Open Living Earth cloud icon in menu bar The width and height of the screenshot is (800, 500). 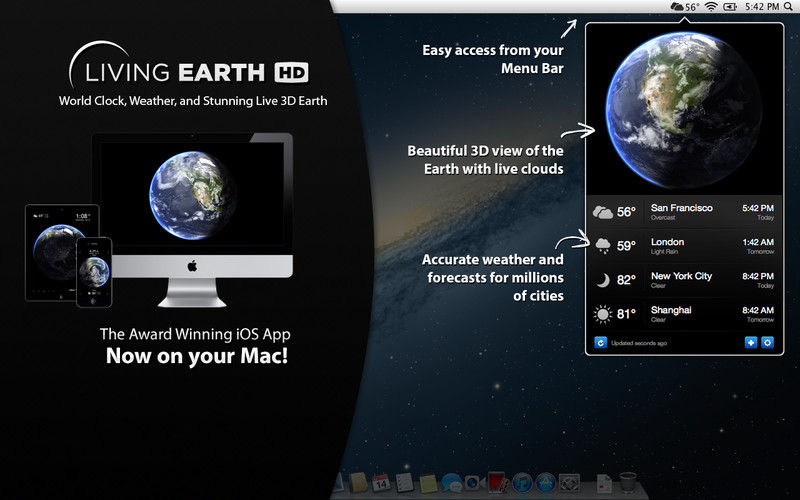click(x=677, y=7)
